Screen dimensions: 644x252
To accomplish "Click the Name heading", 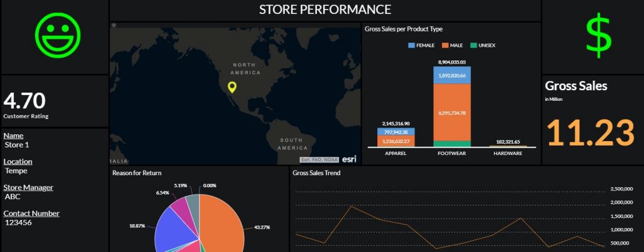I will [x=14, y=136].
